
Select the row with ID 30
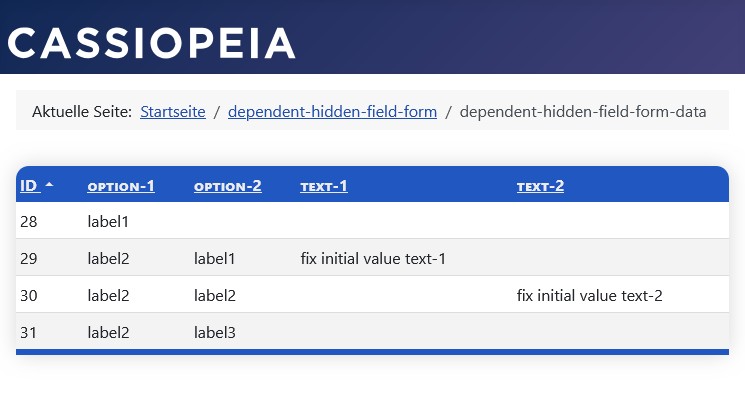[372, 295]
